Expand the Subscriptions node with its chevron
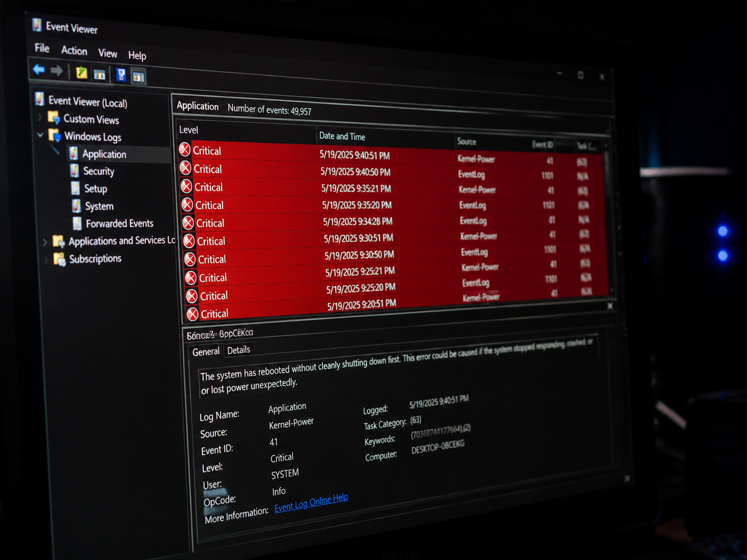 click(46, 259)
